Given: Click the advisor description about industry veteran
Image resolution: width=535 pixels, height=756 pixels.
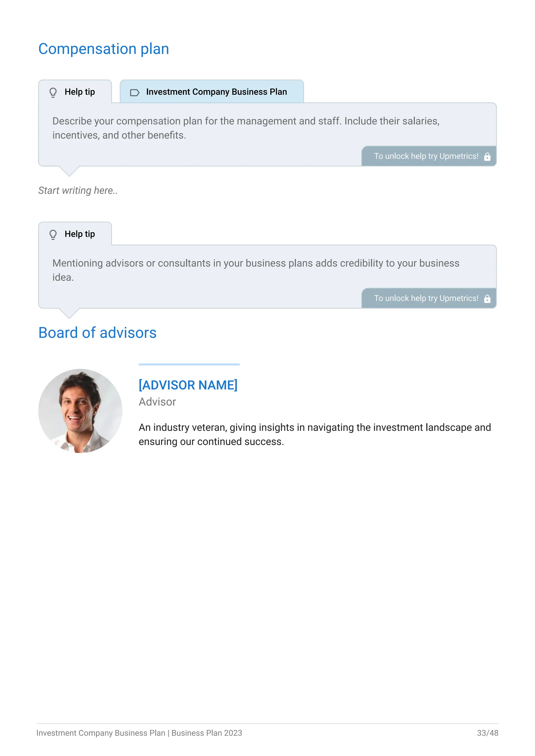Looking at the screenshot, I should pyautogui.click(x=315, y=434).
